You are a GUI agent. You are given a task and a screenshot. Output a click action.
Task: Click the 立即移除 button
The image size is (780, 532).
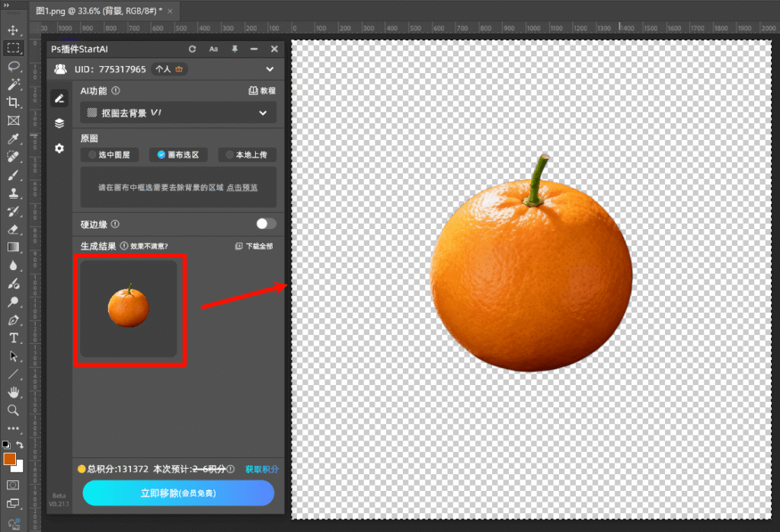tap(178, 493)
